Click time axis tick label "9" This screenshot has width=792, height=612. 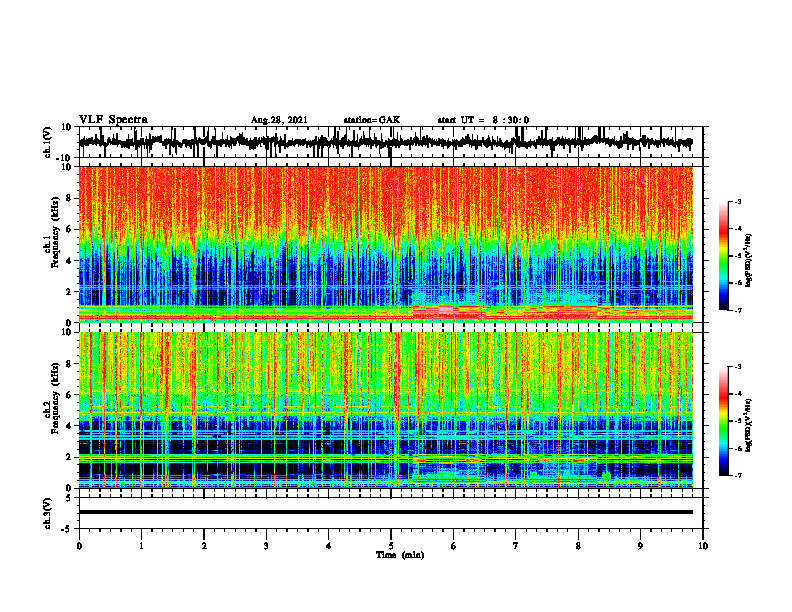[x=640, y=546]
